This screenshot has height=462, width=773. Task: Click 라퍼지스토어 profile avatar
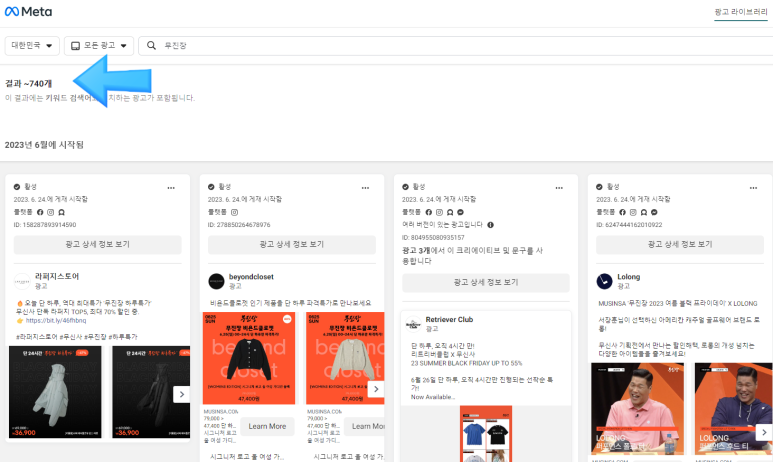tap(22, 281)
